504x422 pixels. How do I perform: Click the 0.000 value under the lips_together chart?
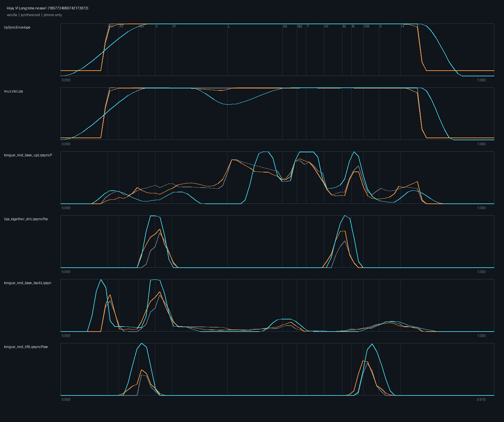66,272
